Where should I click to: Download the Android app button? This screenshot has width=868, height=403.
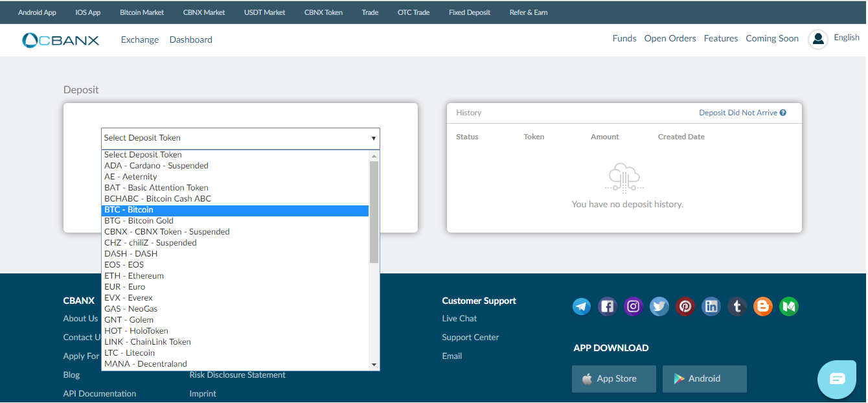[x=705, y=379]
